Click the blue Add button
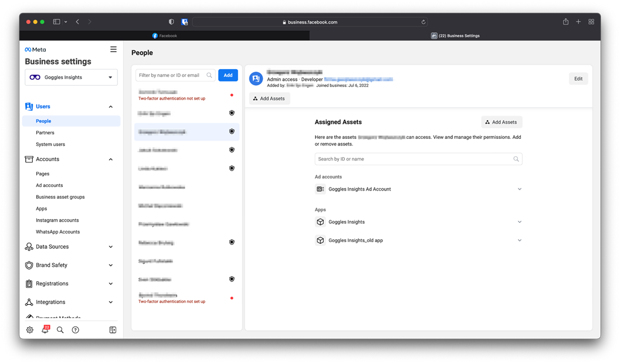The image size is (620, 364). [x=228, y=75]
